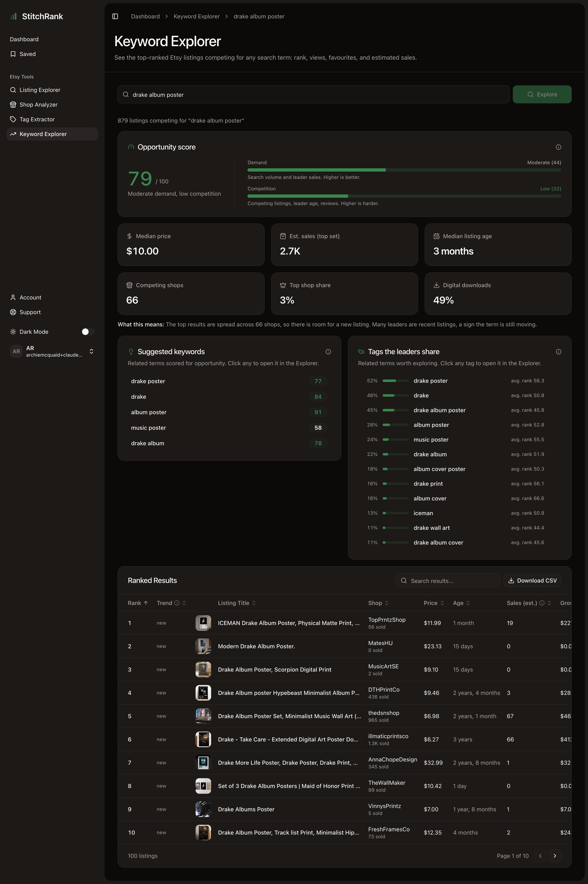Screen dimensions: 588x884
Task: Go to previous results page
Action: (x=540, y=856)
